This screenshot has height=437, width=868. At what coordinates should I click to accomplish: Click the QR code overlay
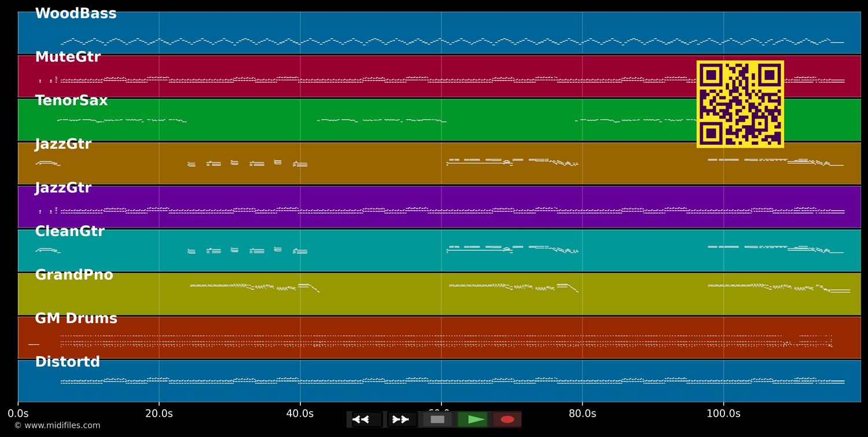[x=740, y=104]
